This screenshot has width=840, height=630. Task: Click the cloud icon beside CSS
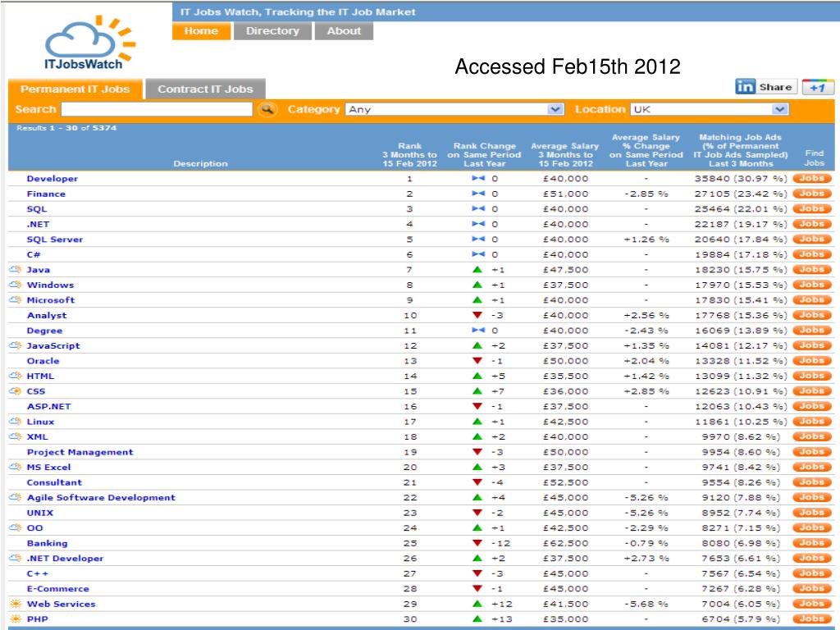click(x=16, y=391)
